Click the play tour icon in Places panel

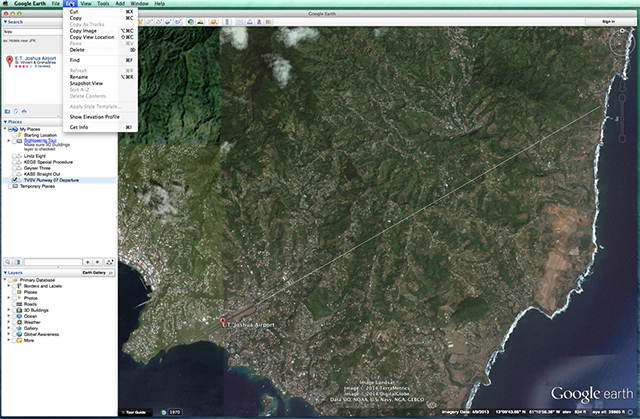pos(109,262)
